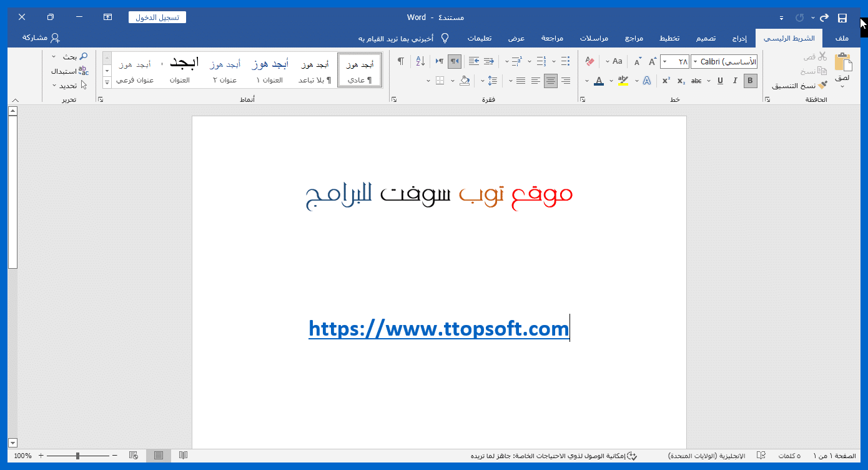
Task: Apply shading with the paint bucket icon
Action: [464, 81]
